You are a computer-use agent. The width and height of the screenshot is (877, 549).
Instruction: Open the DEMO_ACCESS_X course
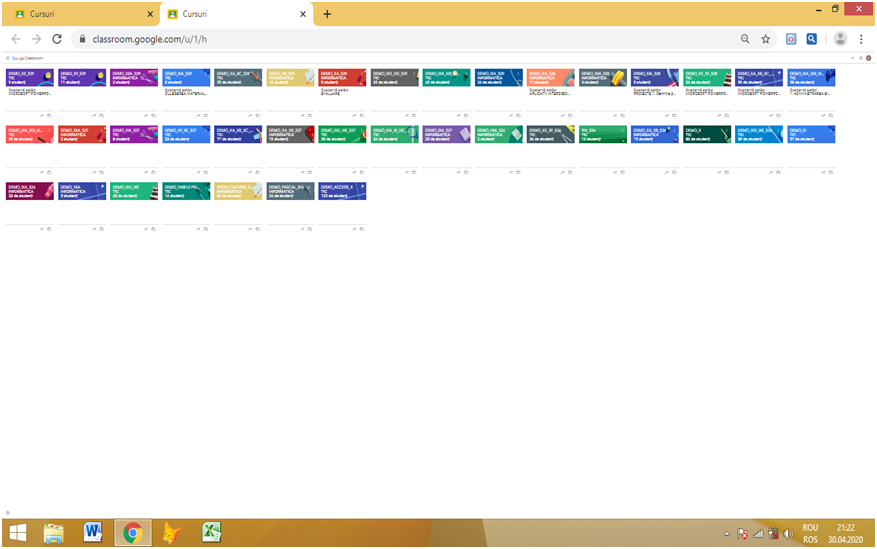click(342, 190)
